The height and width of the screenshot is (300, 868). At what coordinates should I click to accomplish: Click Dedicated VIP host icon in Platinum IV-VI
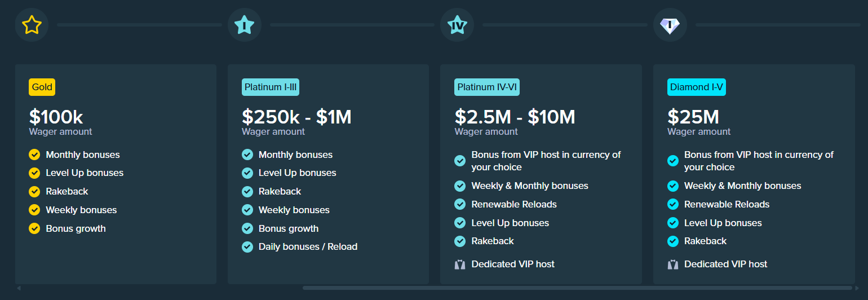[460, 264]
